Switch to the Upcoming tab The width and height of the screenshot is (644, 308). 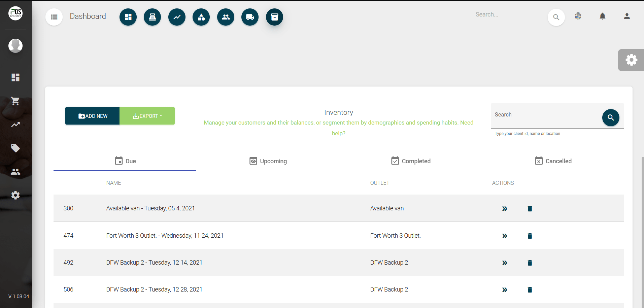[x=268, y=161]
